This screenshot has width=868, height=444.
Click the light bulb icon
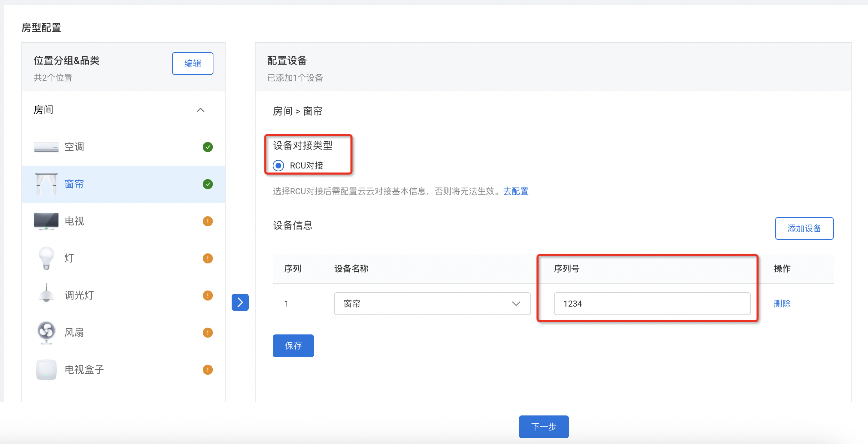tap(46, 258)
